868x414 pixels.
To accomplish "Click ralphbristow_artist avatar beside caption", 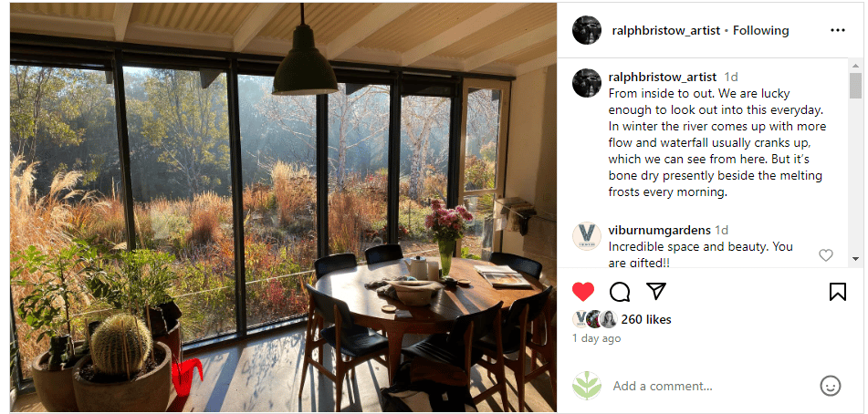I will [587, 83].
